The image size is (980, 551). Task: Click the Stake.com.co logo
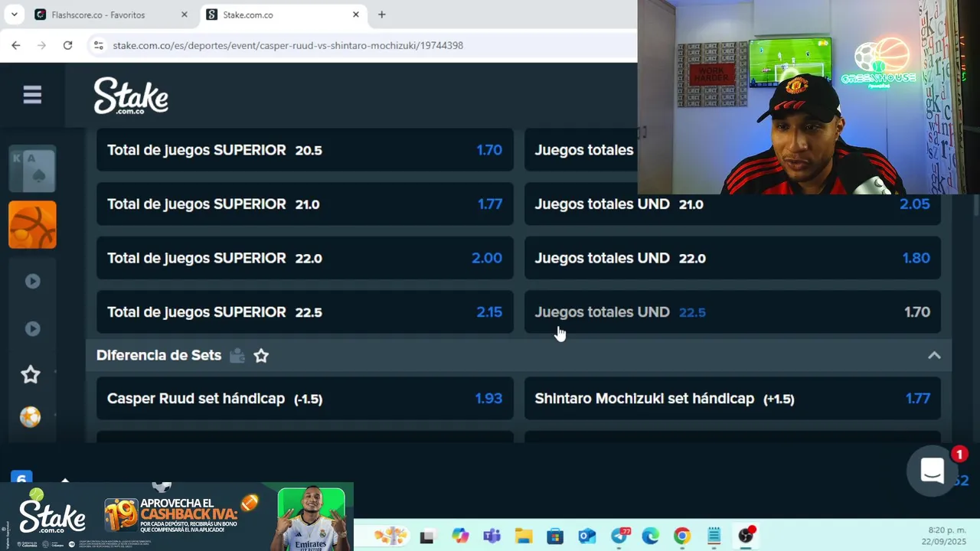click(131, 96)
